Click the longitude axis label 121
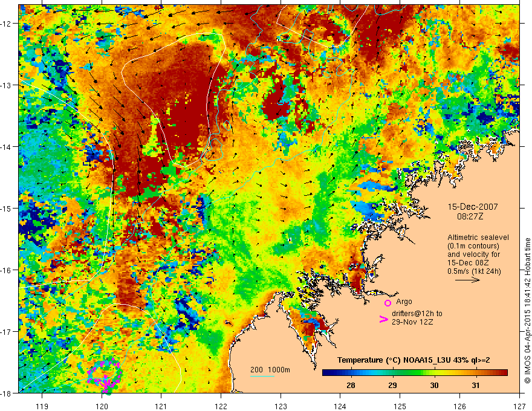 coord(161,406)
